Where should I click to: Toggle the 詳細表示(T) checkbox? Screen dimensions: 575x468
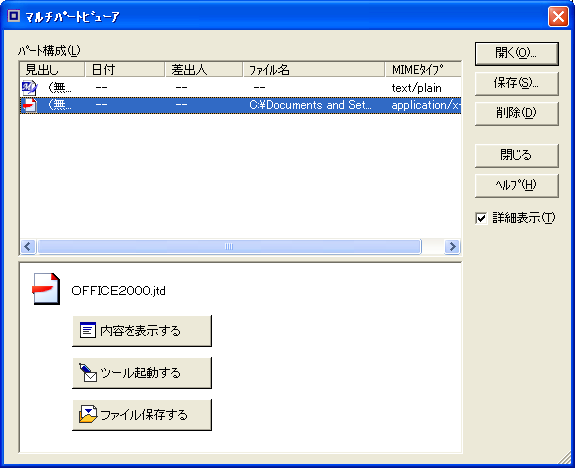(481, 218)
